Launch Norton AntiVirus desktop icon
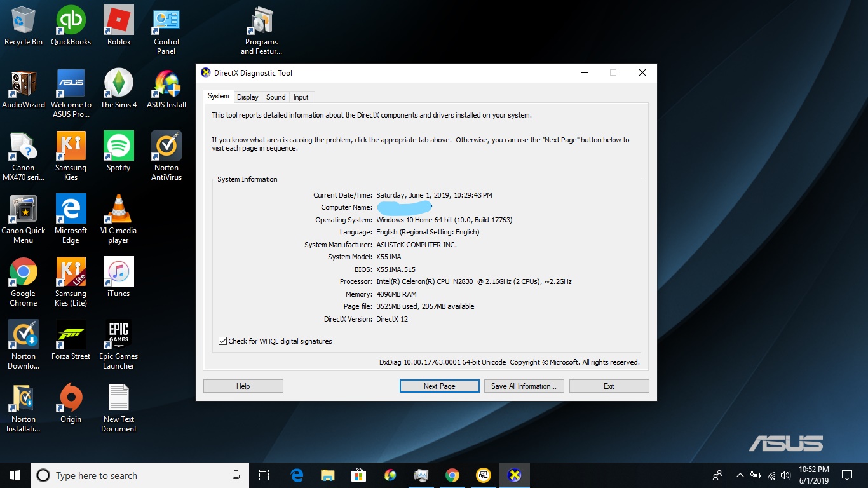The image size is (868, 488). click(166, 157)
